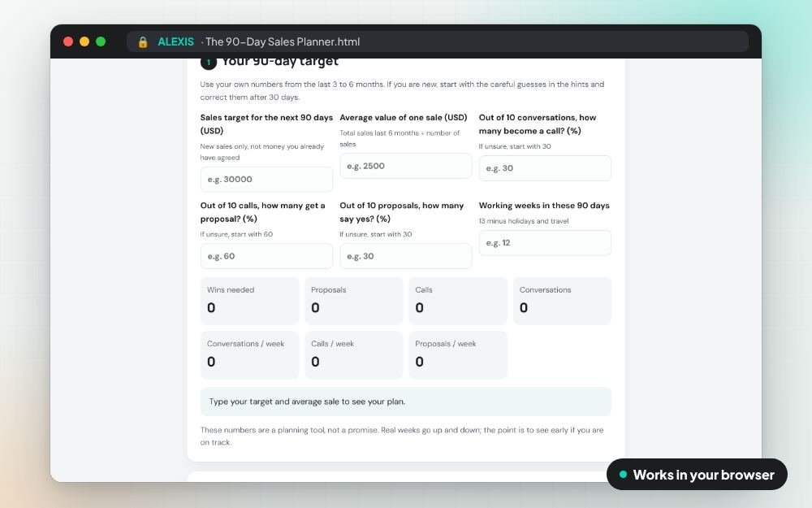Click the red close window dot
812x508 pixels.
68,41
